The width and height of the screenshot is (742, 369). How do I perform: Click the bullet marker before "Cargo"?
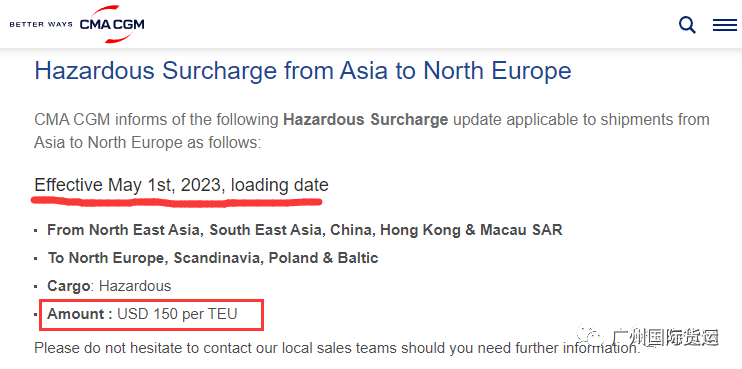coord(36,287)
